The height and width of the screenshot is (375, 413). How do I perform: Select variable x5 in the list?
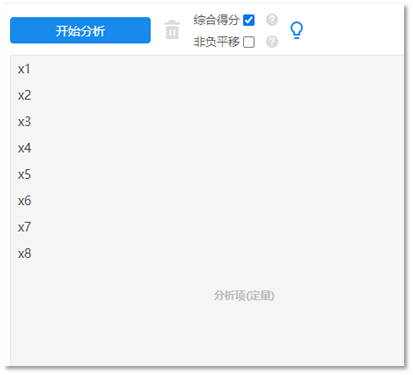[24, 175]
